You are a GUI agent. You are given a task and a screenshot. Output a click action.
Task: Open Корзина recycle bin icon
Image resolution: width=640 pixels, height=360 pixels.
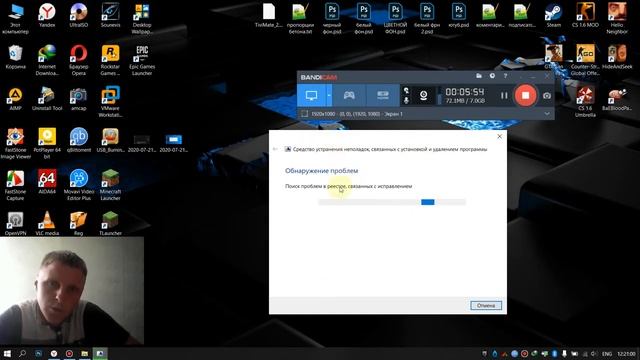point(16,57)
